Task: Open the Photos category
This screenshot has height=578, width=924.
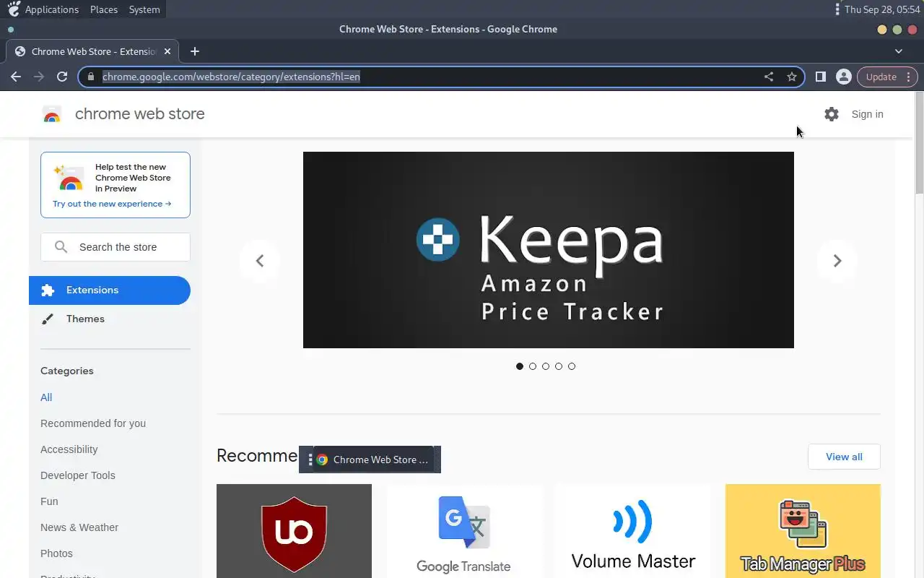Action: tap(56, 553)
